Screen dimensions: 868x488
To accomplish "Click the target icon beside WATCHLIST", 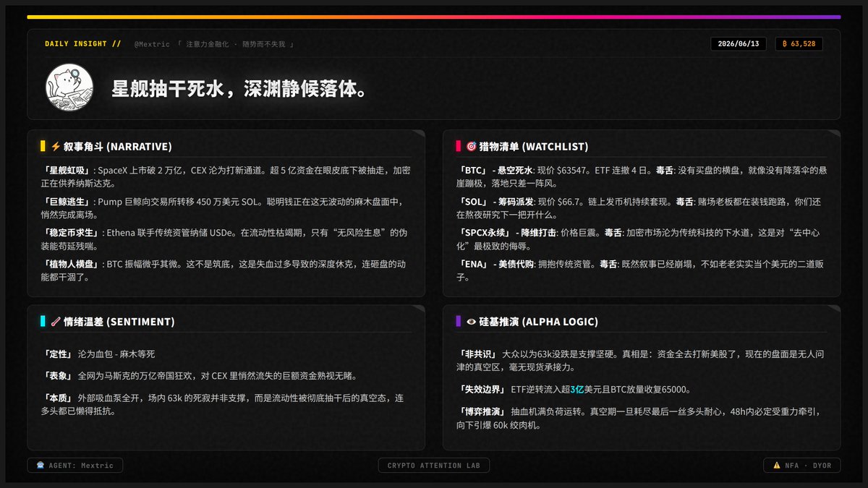I will 471,147.
